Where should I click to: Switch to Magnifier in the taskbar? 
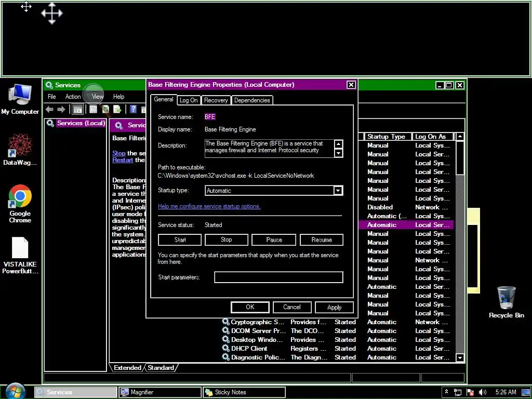point(159,392)
